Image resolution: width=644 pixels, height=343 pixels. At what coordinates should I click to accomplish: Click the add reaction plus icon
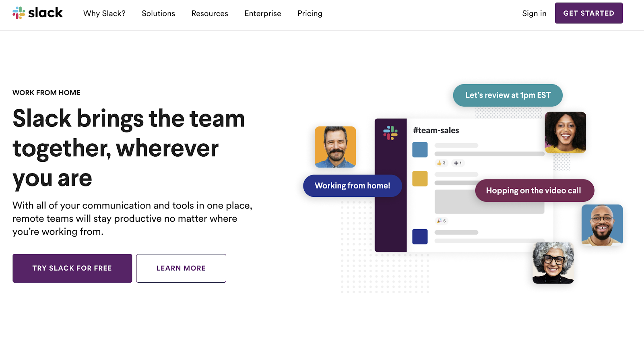click(x=457, y=163)
